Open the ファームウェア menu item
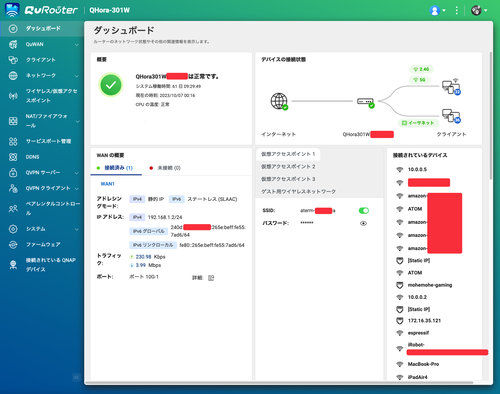This screenshot has width=500, height=394. (42, 245)
